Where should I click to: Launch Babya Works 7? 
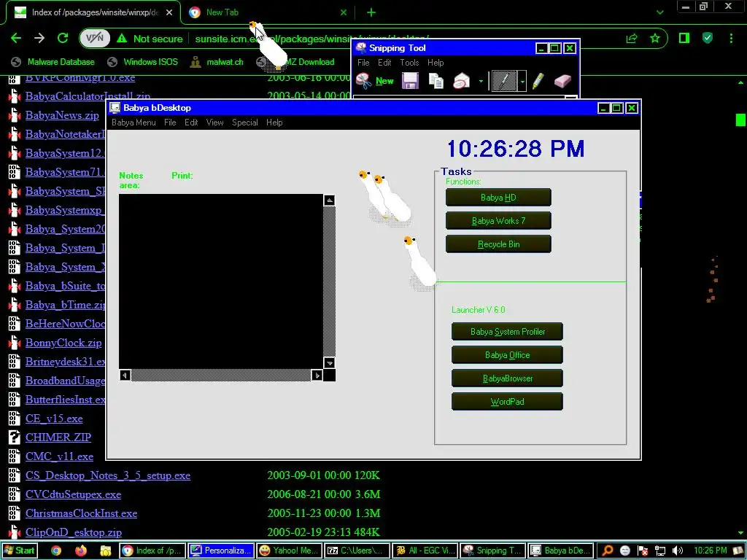[x=498, y=220]
